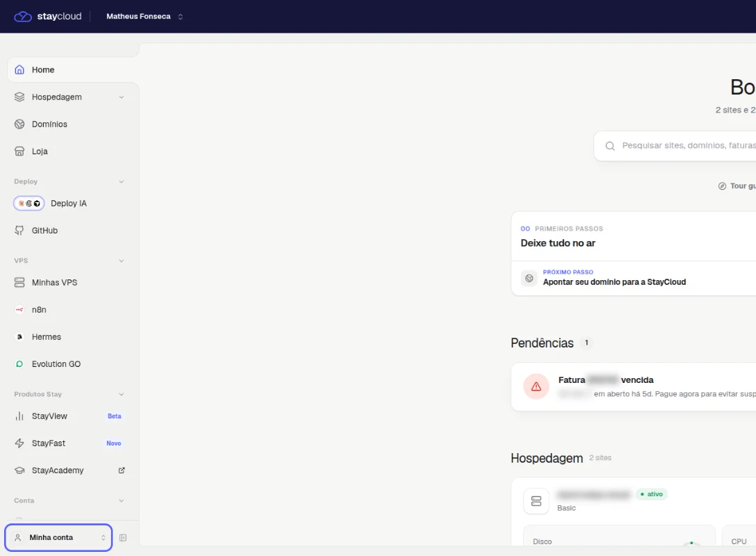Viewport: 756px width, 556px height.
Task: Collapse the VPS section
Action: (x=122, y=261)
